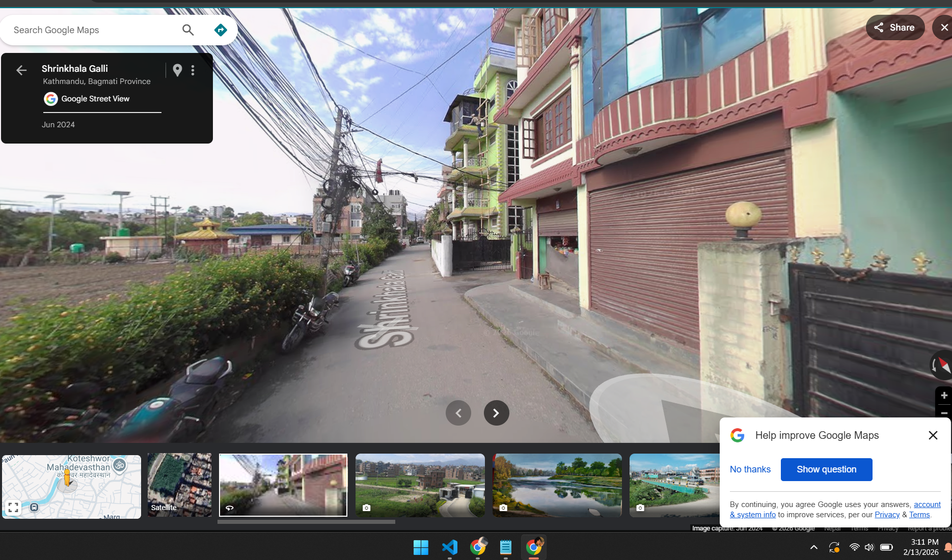Go to the previous Street View image
The height and width of the screenshot is (560, 952).
click(458, 413)
